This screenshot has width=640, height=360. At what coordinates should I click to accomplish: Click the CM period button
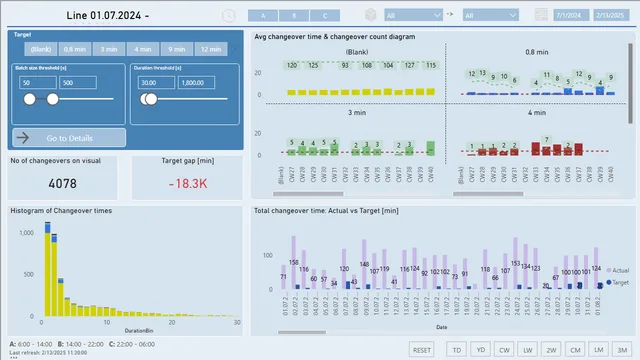pyautogui.click(x=575, y=350)
